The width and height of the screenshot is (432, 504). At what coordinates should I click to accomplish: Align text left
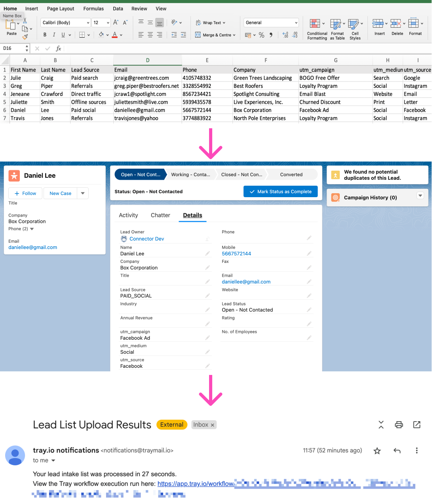141,35
